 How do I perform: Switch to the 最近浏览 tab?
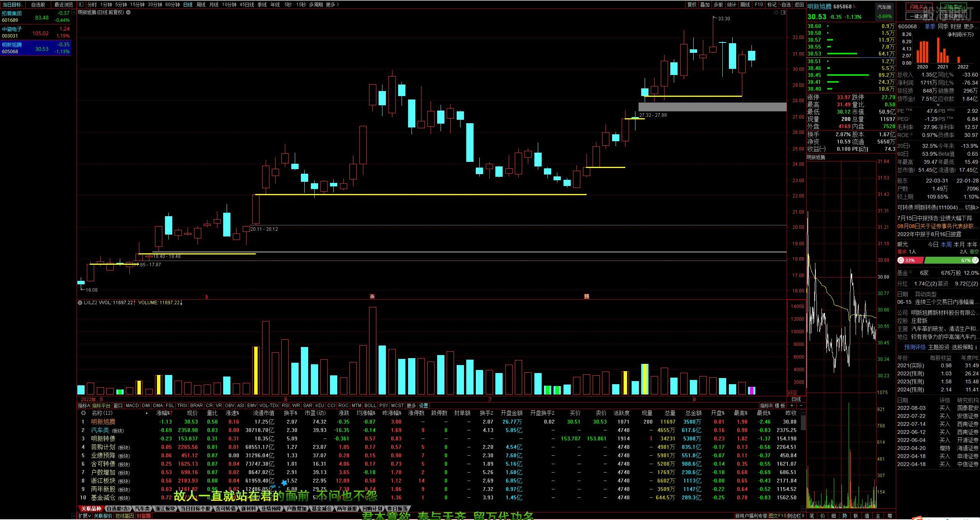pyautogui.click(x=64, y=5)
